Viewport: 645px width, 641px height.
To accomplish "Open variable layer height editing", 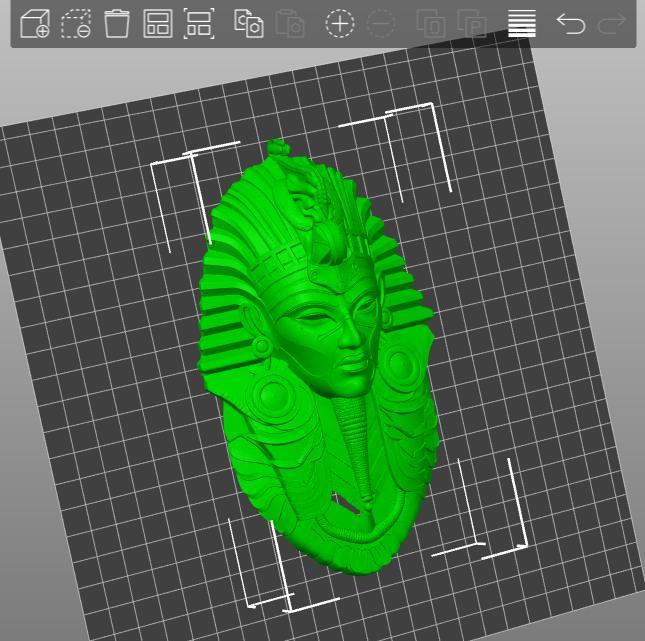I will (x=522, y=23).
